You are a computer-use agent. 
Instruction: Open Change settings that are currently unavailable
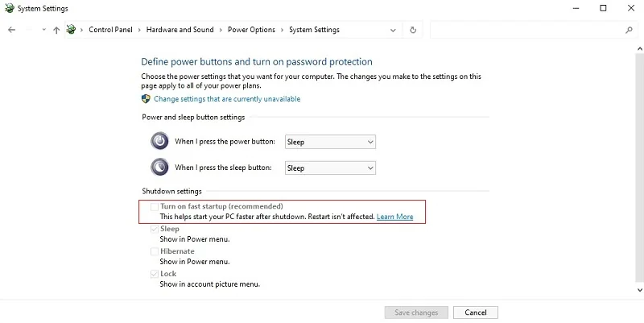click(227, 99)
